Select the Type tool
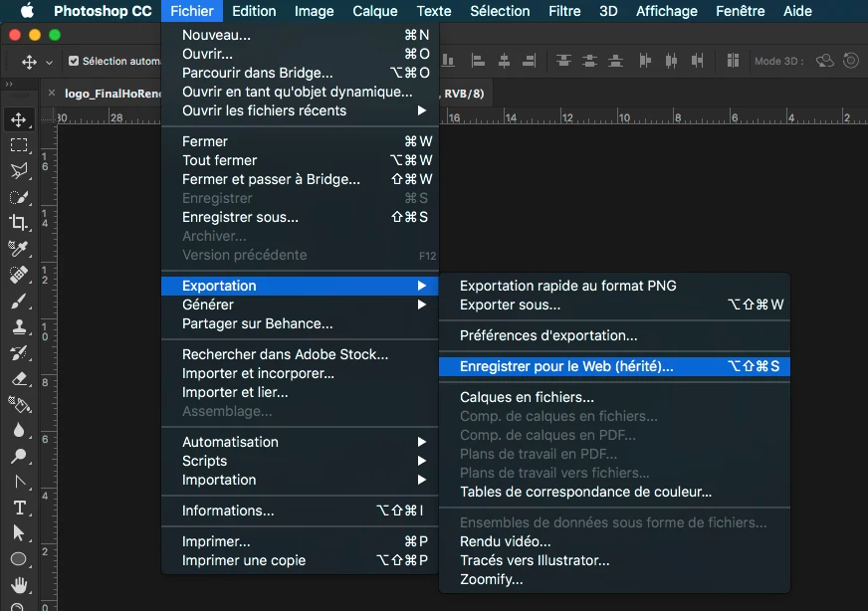868x611 pixels. coord(19,508)
